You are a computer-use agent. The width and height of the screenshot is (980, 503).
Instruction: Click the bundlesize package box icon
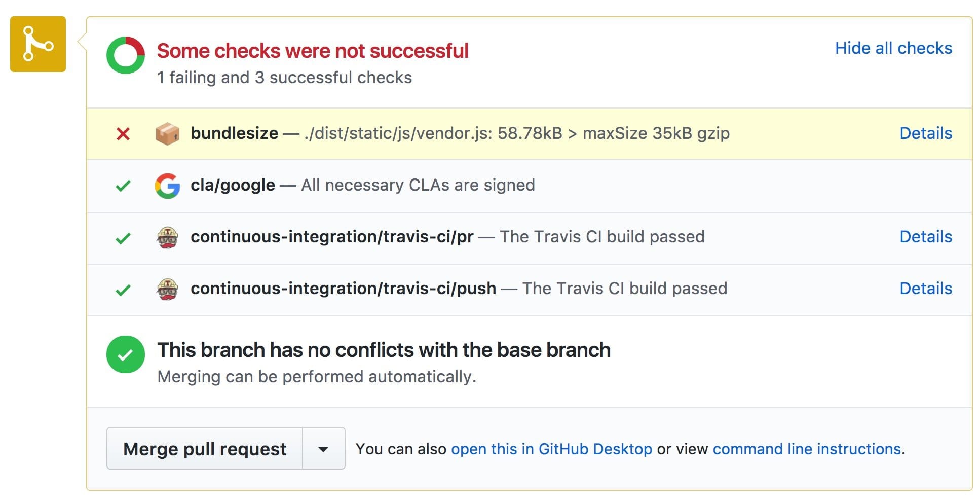168,133
